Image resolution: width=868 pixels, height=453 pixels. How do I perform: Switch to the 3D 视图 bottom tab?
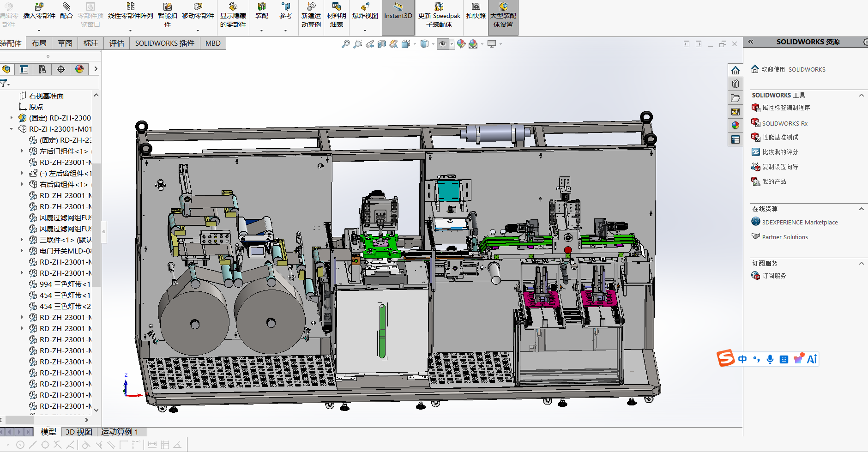pos(79,432)
